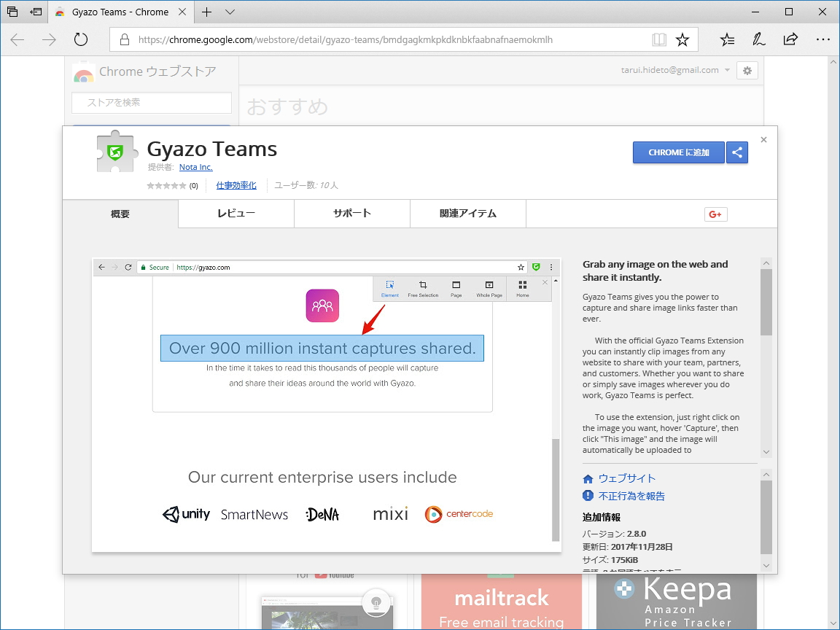Share the extension via the G+ icon
This screenshot has height=630, width=840.
[715, 214]
